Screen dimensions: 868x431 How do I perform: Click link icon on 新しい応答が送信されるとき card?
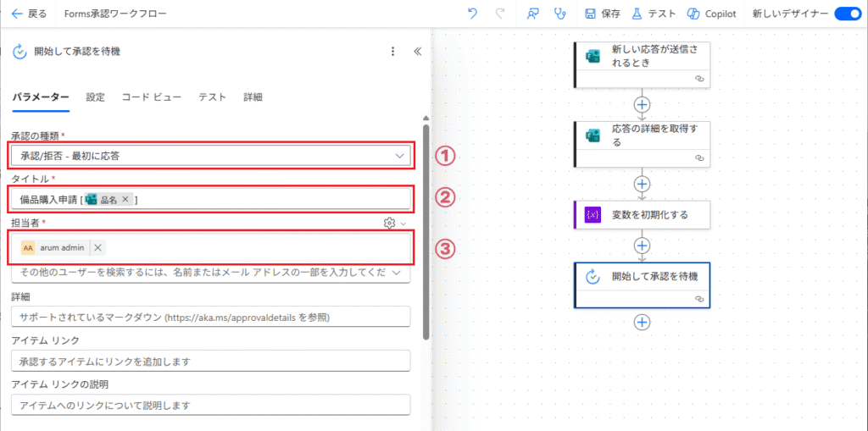[x=698, y=79]
